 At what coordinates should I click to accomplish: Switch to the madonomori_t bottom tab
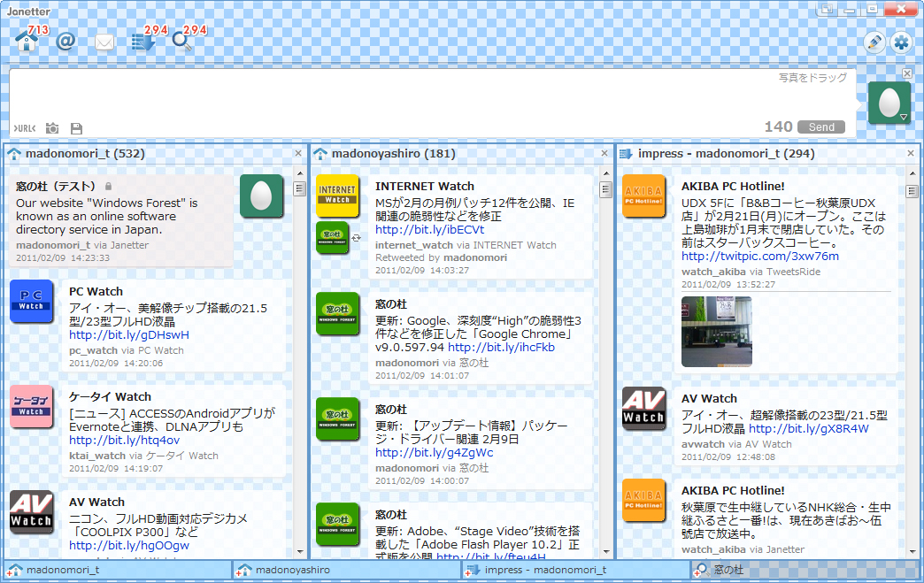click(x=118, y=570)
